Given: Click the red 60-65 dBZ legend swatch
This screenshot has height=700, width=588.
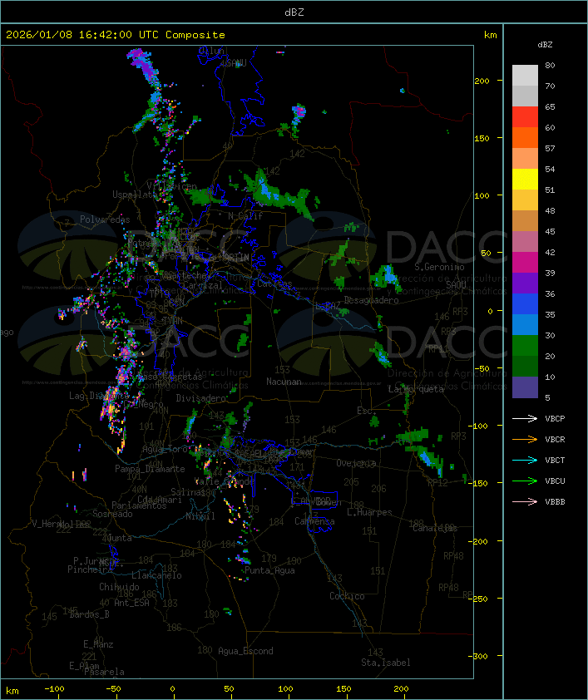Looking at the screenshot, I should coord(525,117).
